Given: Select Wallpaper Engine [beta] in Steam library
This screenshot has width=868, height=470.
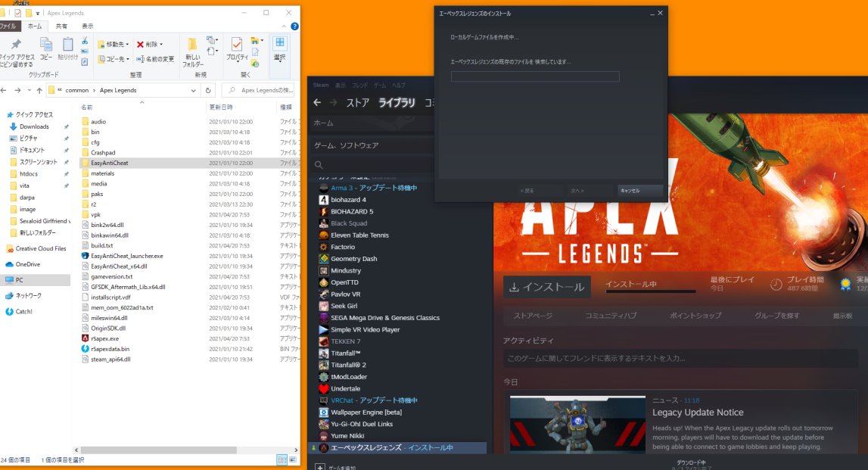Looking at the screenshot, I should 366,412.
